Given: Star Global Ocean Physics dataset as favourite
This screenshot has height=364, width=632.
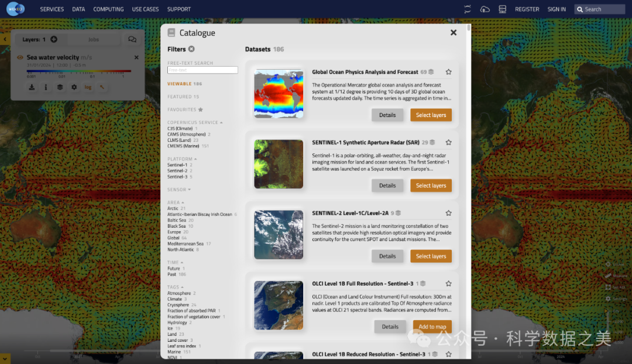Looking at the screenshot, I should point(449,72).
